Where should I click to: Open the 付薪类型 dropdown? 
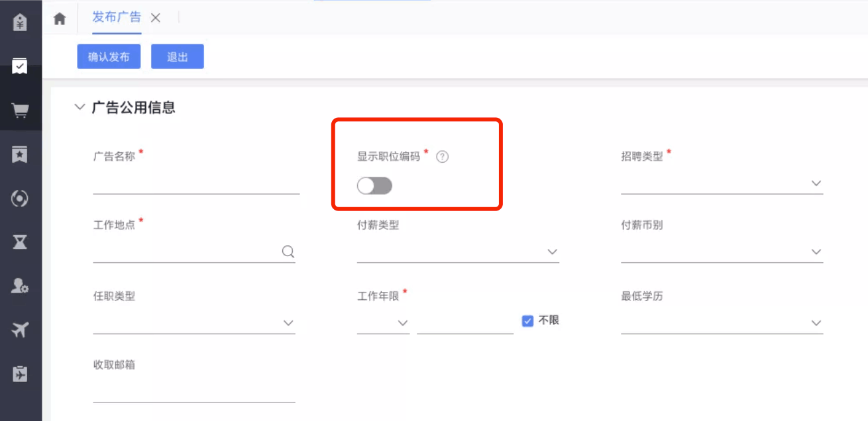coord(458,252)
